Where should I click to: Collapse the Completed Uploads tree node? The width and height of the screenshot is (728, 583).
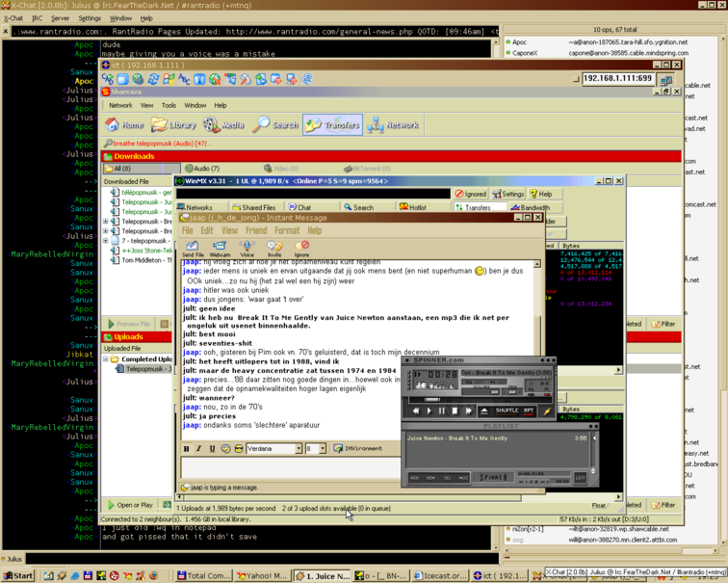(x=106, y=359)
